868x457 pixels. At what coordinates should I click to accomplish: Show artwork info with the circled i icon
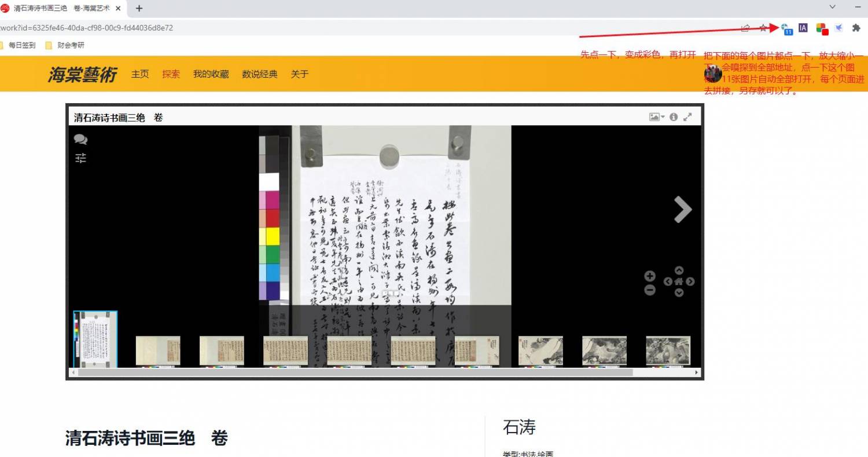pos(674,116)
